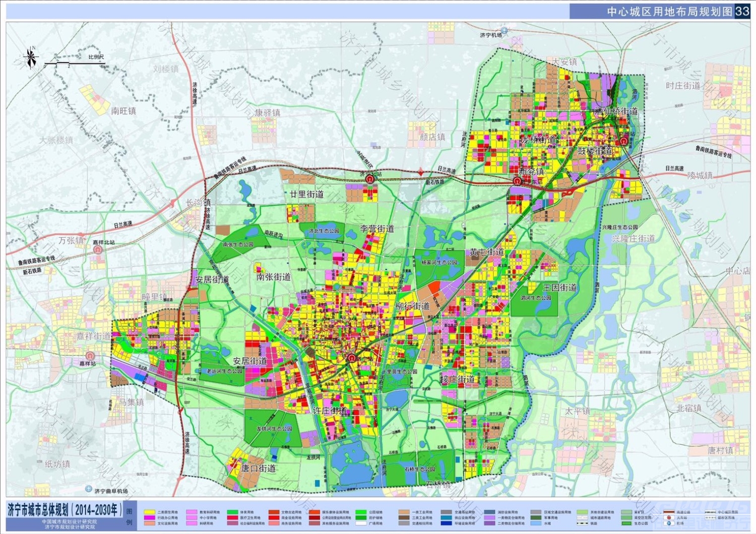Click the 嘉祥北站 railway station marker
Image resolution: width=756 pixels, height=534 pixels.
click(x=98, y=249)
